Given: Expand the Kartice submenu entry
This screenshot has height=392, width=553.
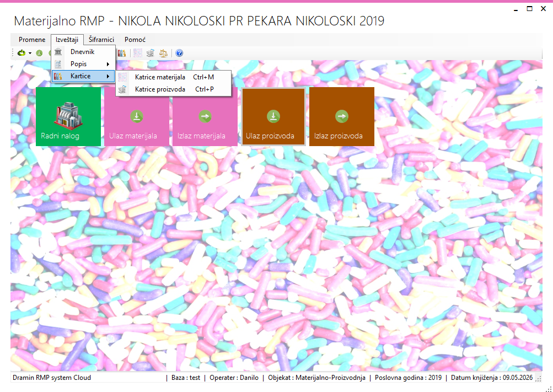Looking at the screenshot, I should (x=83, y=76).
